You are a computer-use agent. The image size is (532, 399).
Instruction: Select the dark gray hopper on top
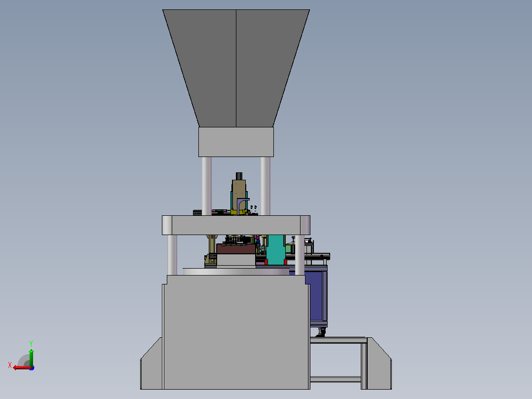(236, 68)
